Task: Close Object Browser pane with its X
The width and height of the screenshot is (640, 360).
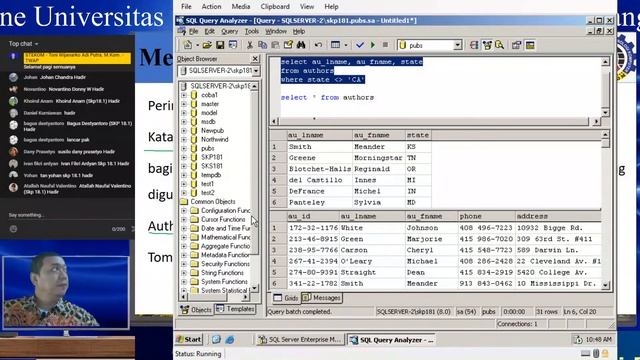Action: tap(255, 59)
